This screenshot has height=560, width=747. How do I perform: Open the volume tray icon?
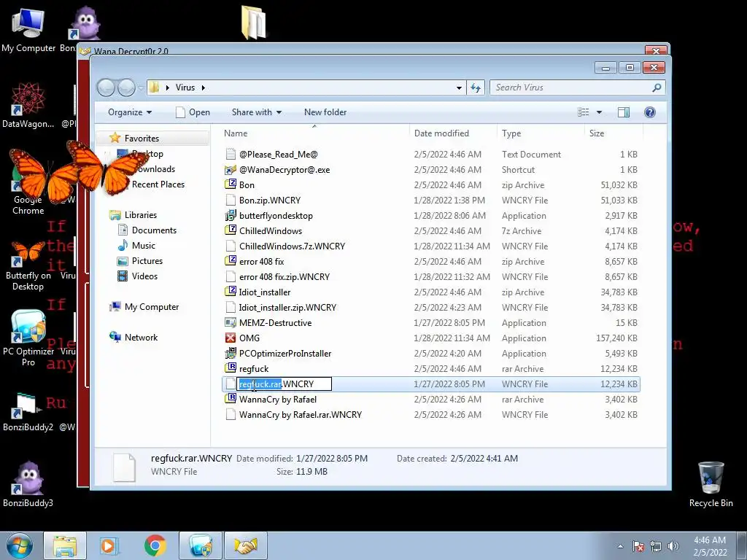point(673,546)
